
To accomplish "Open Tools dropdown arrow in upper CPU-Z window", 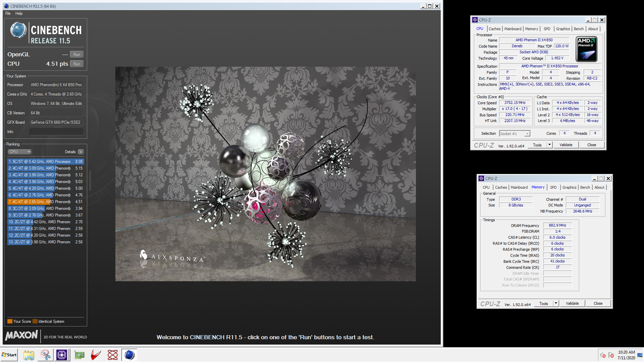I will (x=549, y=145).
